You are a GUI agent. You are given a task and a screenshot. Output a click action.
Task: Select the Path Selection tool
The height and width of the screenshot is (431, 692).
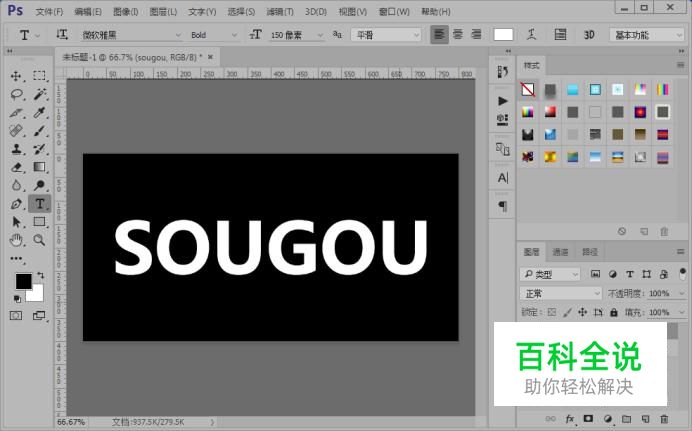[x=16, y=221]
